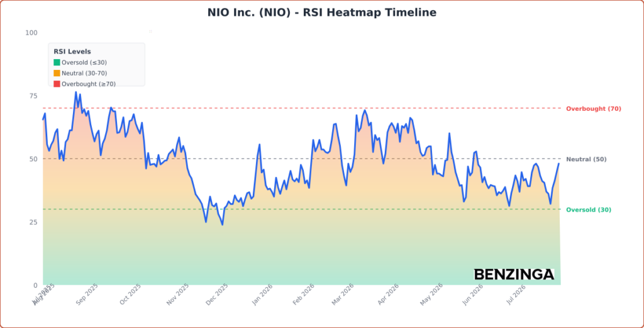Image resolution: width=644 pixels, height=328 pixels.
Task: Click the 'Oct 2025' x-axis label
Action: click(x=131, y=294)
